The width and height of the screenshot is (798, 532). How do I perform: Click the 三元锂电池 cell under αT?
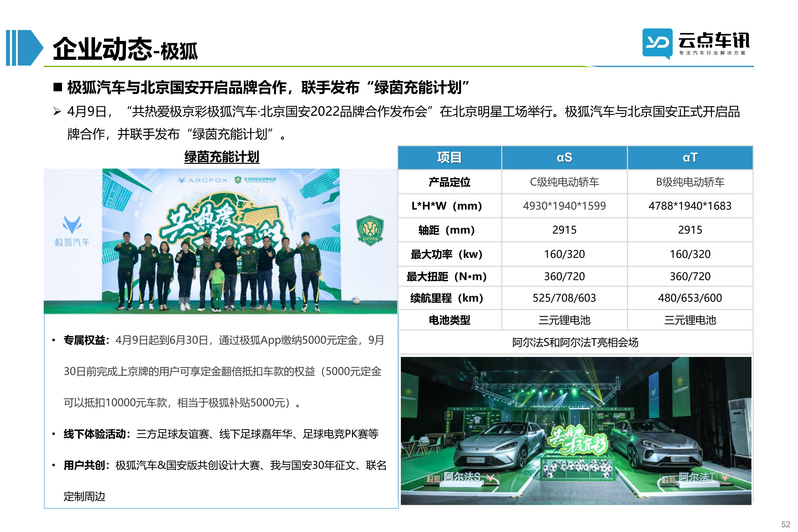click(x=690, y=320)
